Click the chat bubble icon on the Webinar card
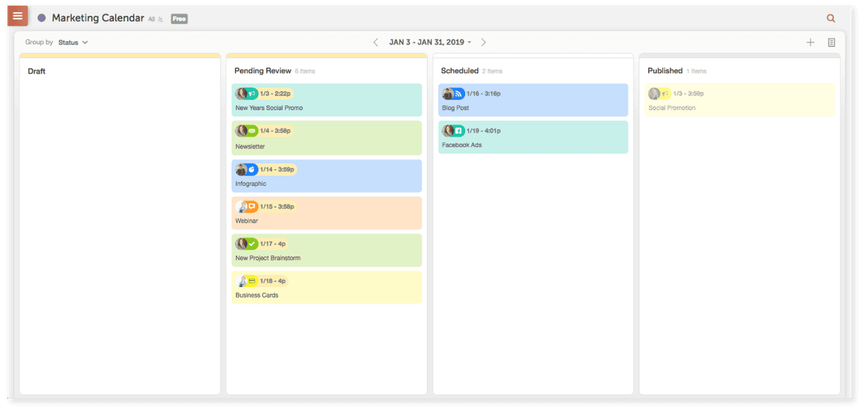868x418 pixels. (252, 205)
